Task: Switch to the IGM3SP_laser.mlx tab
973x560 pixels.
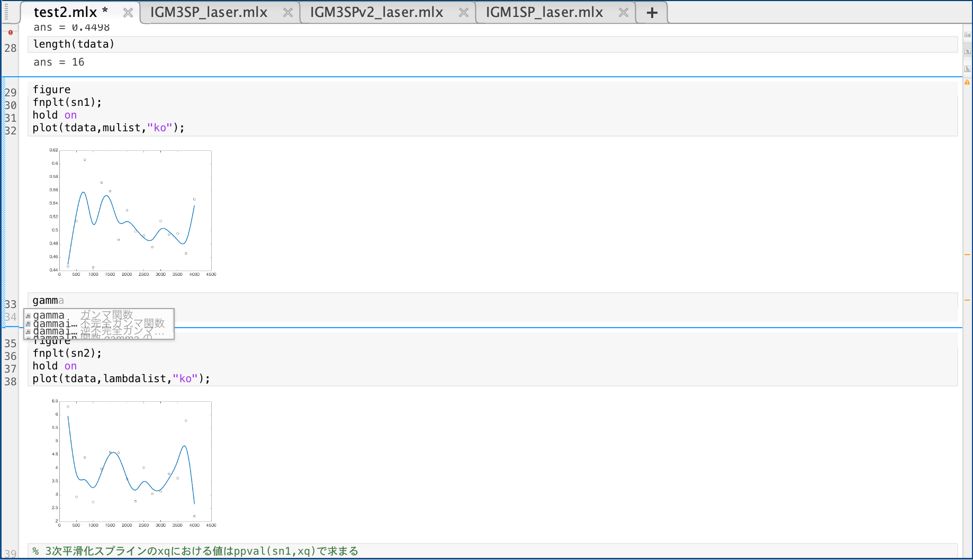Action: (x=209, y=13)
